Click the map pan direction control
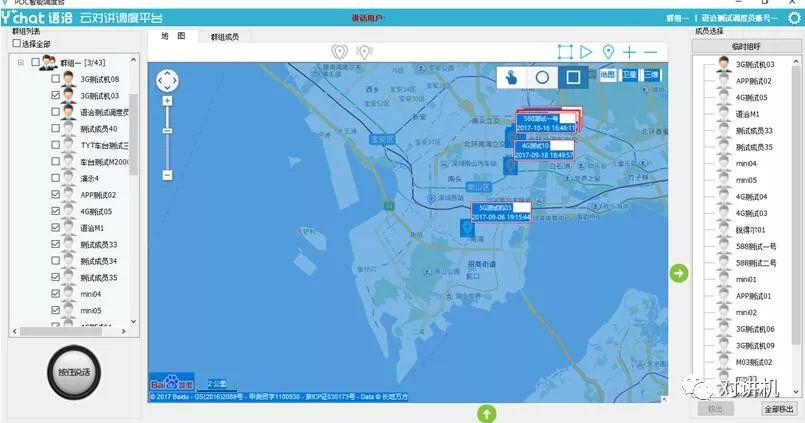Screen dimensions: 805x423 point(167,81)
